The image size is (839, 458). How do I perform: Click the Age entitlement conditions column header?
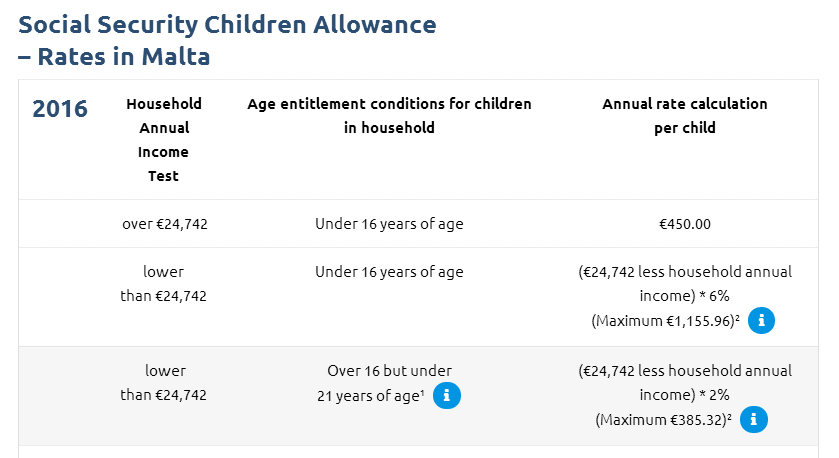389,116
